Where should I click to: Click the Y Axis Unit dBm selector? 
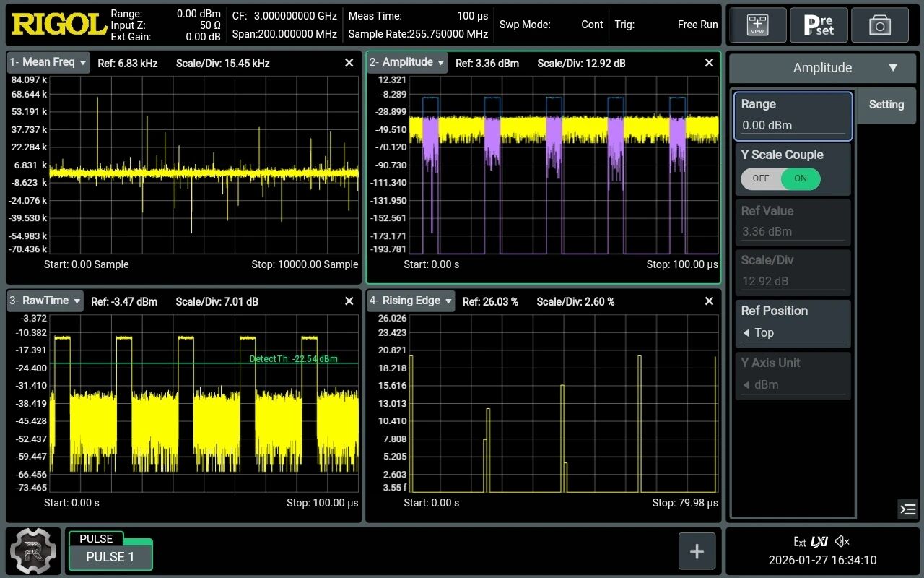click(x=793, y=376)
